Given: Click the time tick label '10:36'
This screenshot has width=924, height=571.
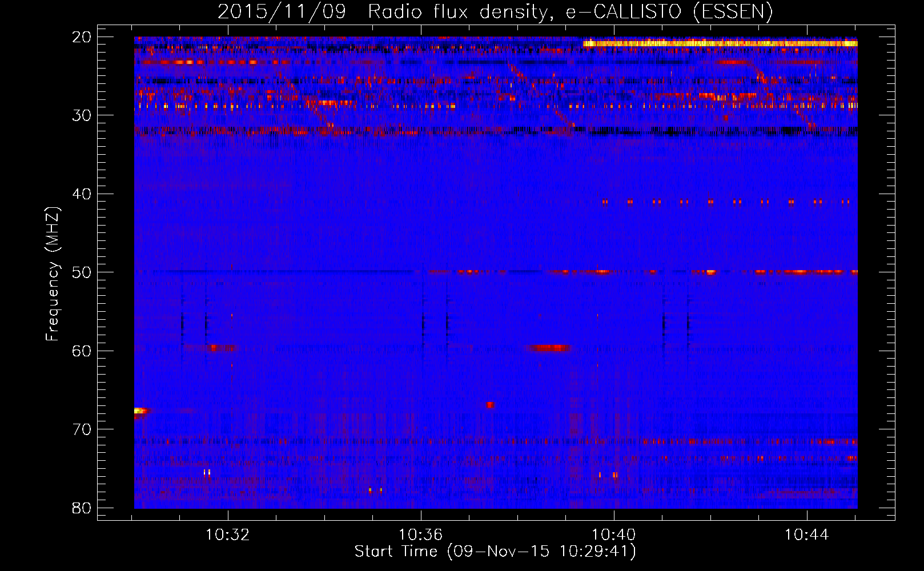Looking at the screenshot, I should pos(421,535).
